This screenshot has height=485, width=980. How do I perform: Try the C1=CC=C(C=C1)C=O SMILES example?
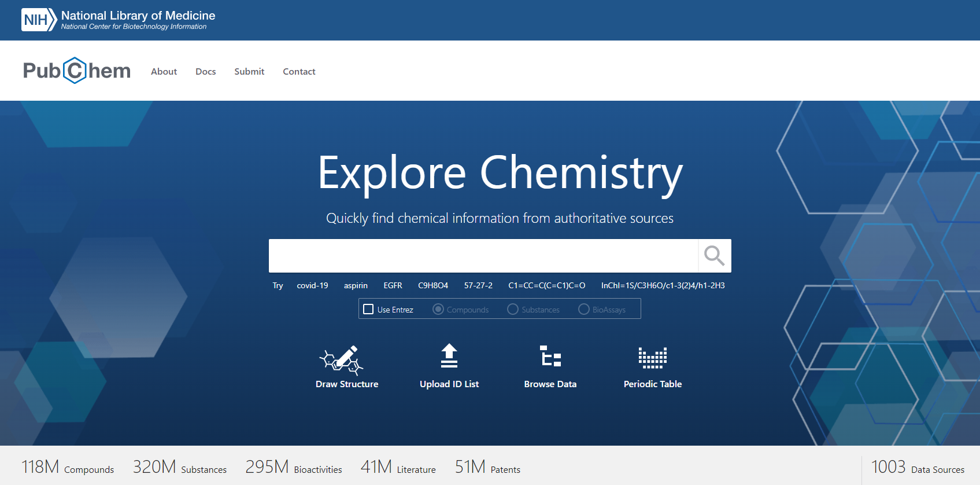tap(547, 285)
